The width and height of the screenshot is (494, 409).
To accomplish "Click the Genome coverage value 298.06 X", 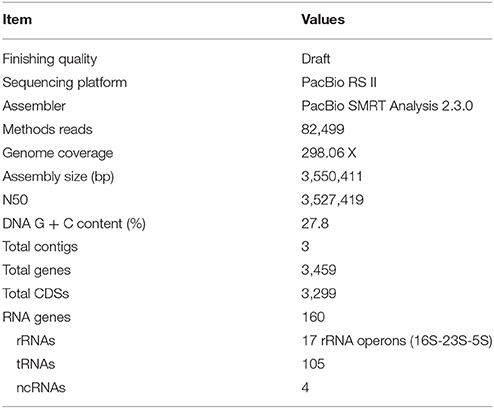I will pyautogui.click(x=329, y=153).
